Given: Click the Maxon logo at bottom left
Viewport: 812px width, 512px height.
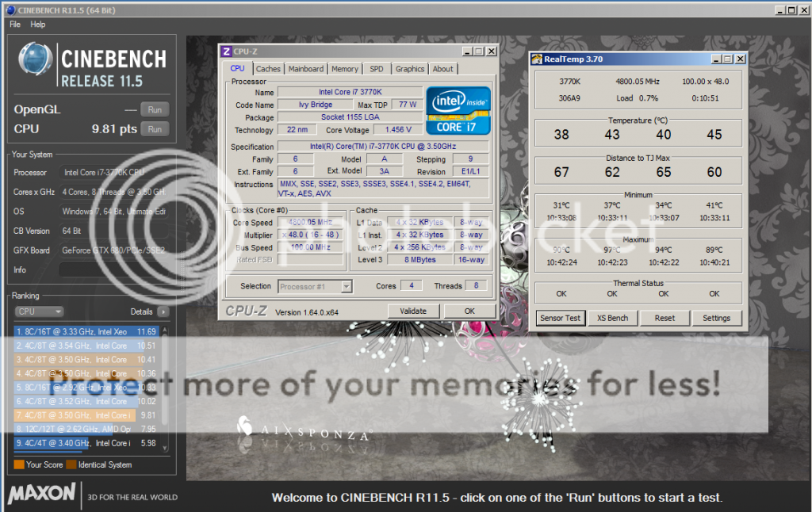Looking at the screenshot, I should click(42, 495).
